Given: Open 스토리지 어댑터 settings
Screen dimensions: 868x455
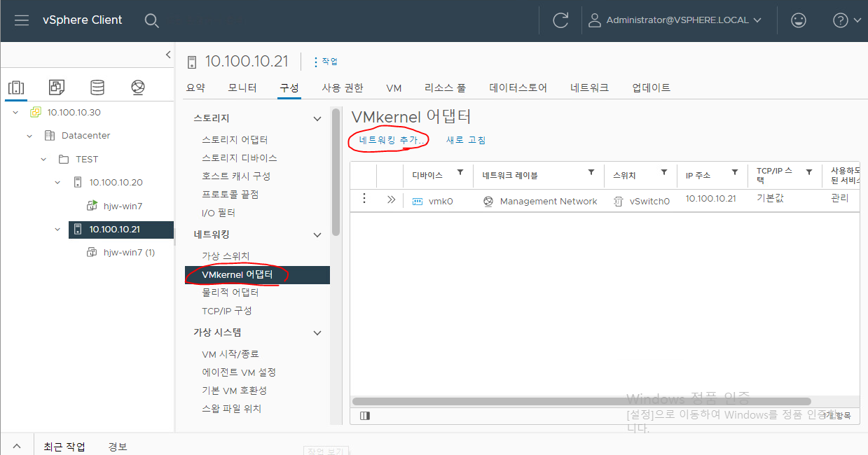Looking at the screenshot, I should (235, 140).
